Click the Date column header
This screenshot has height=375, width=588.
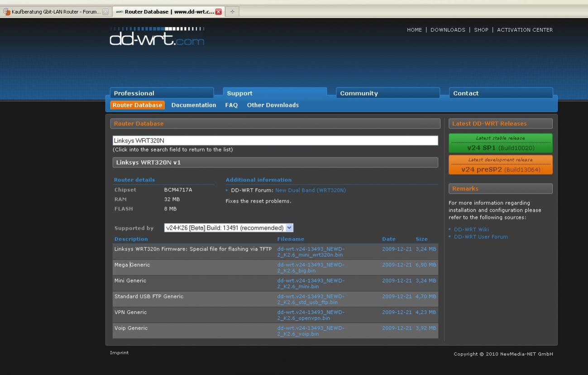(389, 239)
